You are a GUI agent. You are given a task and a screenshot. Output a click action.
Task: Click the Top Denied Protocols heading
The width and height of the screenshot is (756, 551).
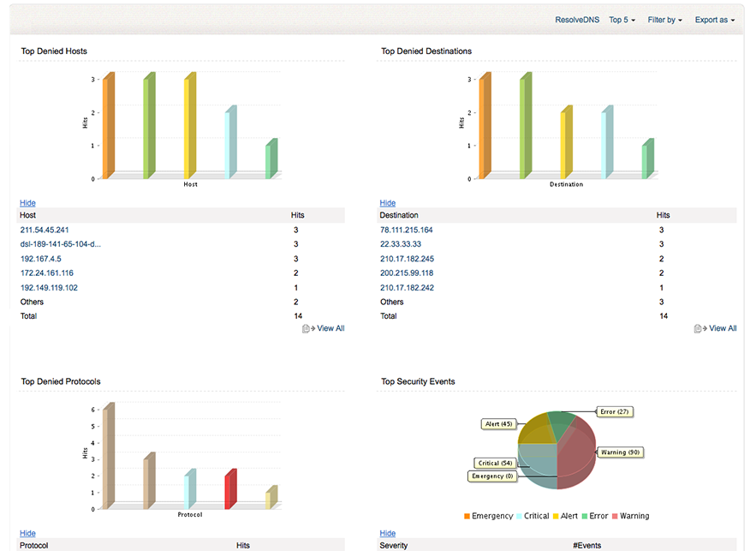(61, 381)
